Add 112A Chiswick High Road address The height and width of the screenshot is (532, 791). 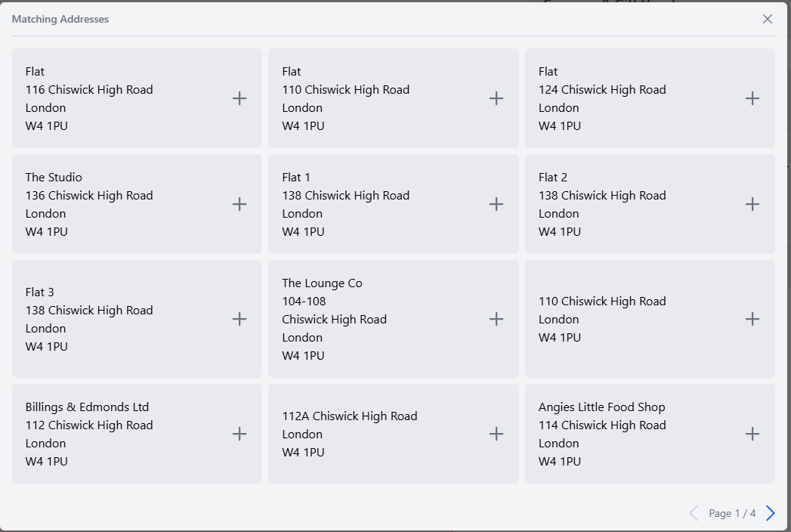(496, 434)
